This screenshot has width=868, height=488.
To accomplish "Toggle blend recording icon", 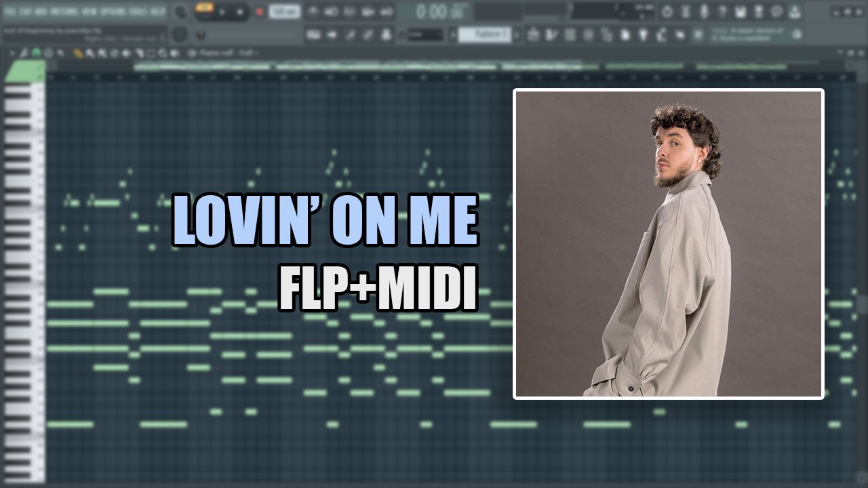I will (368, 12).
